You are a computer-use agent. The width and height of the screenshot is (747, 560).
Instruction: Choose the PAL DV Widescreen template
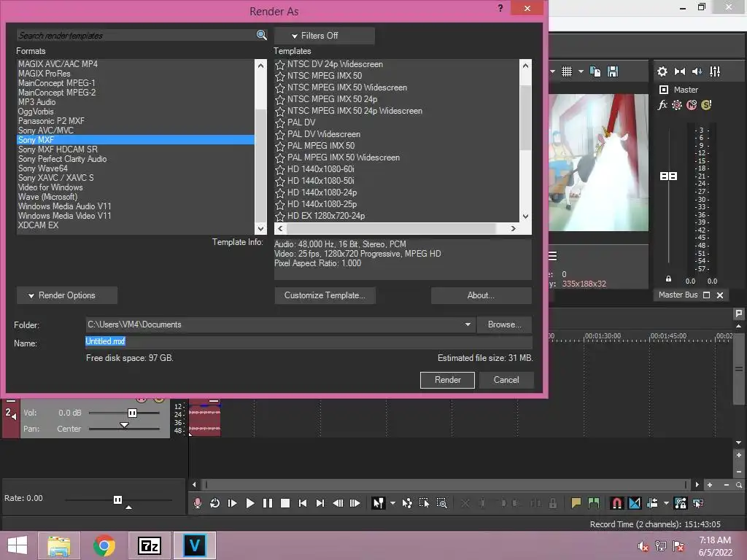click(323, 134)
